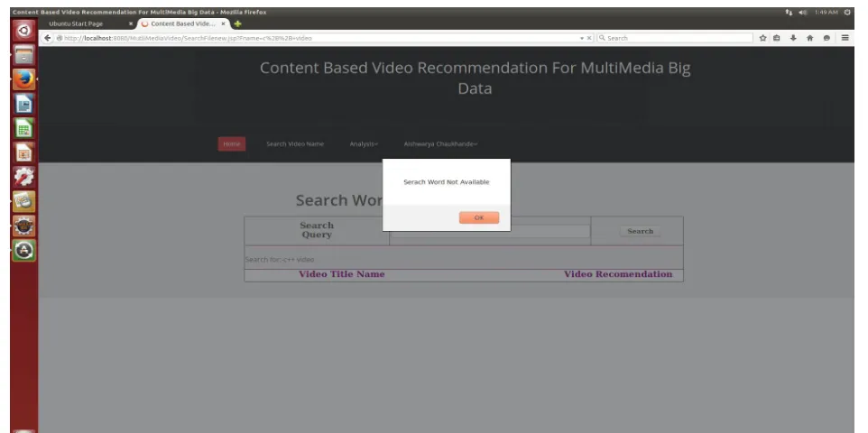The width and height of the screenshot is (868, 433).
Task: Open the Files manager in the dock
Action: click(23, 55)
